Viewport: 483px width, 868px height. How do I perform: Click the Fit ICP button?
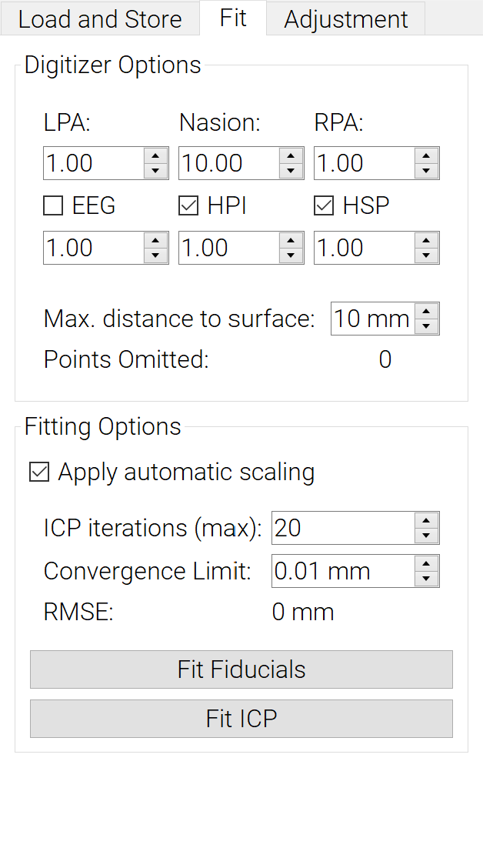[x=241, y=719]
